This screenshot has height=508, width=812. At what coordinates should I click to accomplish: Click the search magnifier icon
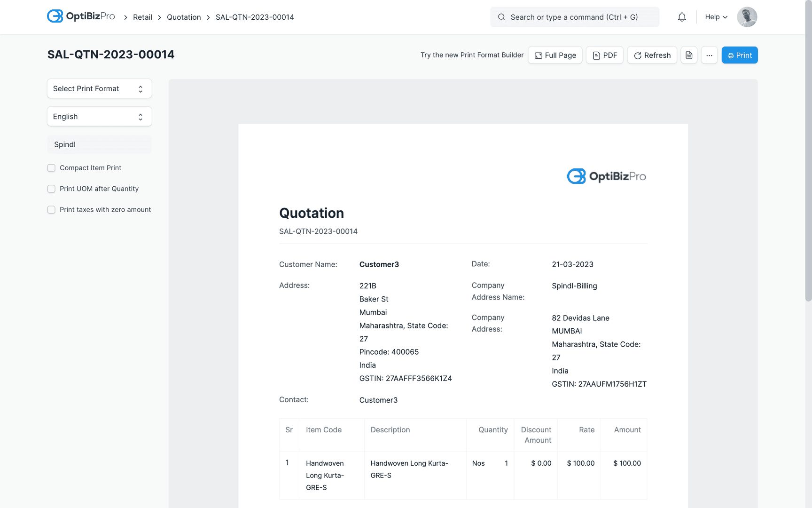[501, 17]
